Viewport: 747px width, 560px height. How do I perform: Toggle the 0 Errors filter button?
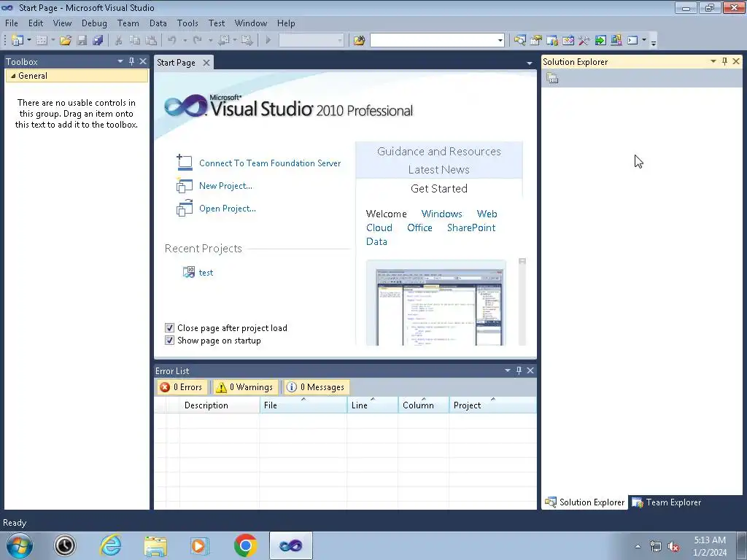[x=181, y=387]
